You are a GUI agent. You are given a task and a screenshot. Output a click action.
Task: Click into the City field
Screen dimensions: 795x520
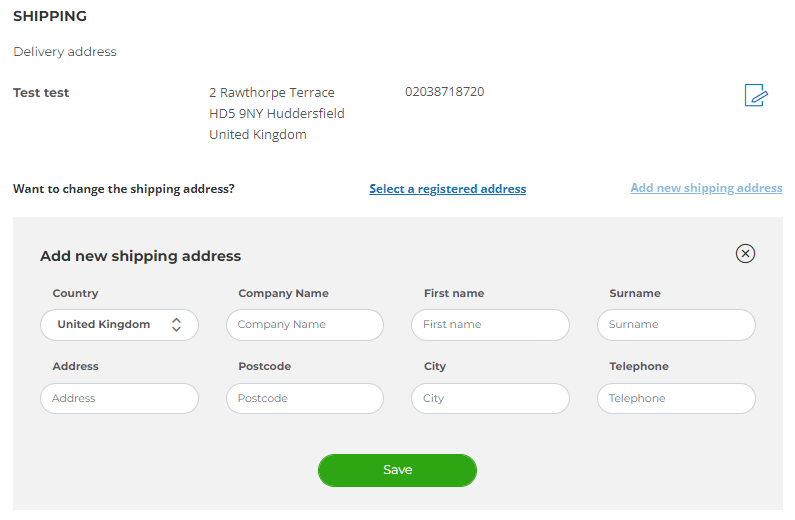click(x=490, y=398)
